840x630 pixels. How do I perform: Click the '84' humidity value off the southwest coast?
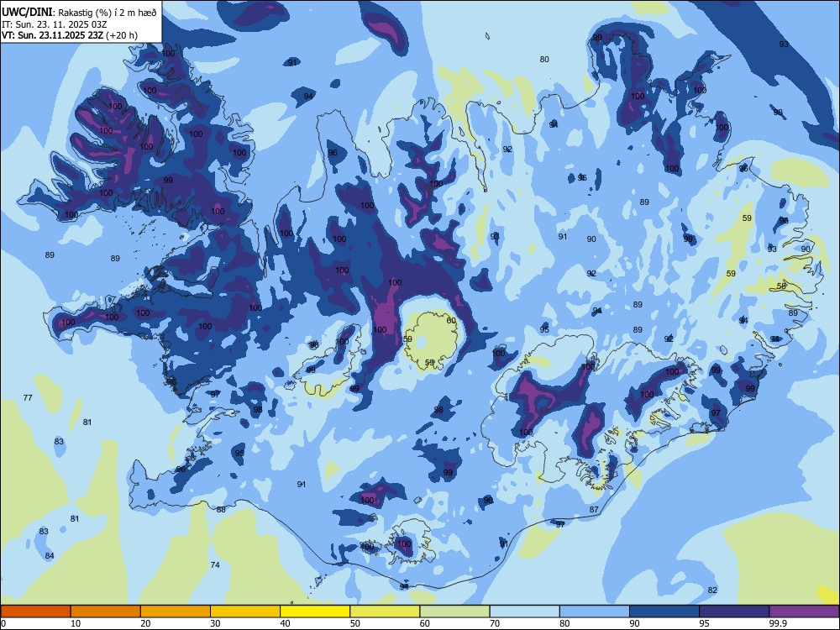coord(50,555)
